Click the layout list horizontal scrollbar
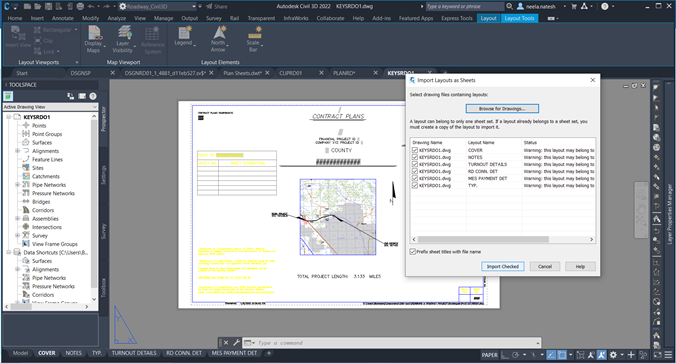The image size is (676, 363). pos(483,239)
